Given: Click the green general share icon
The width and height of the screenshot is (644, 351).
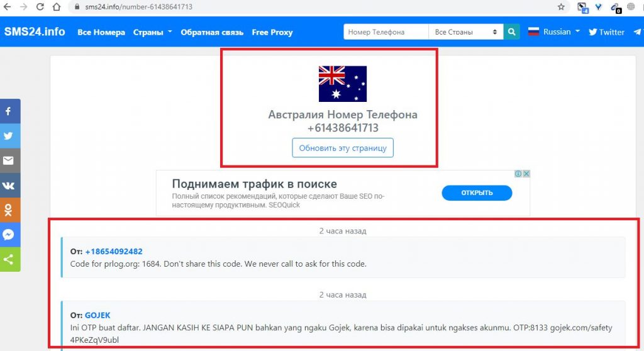Looking at the screenshot, I should [x=9, y=259].
